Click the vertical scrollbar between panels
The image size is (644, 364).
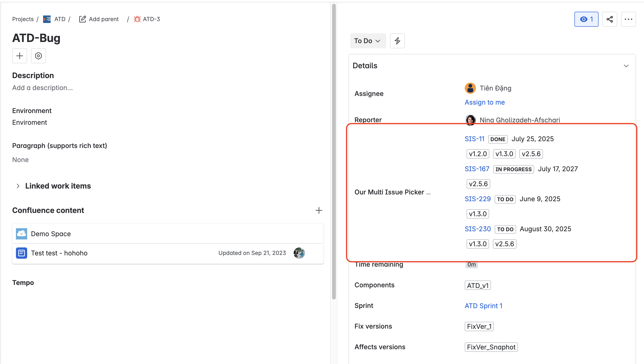tap(333, 150)
